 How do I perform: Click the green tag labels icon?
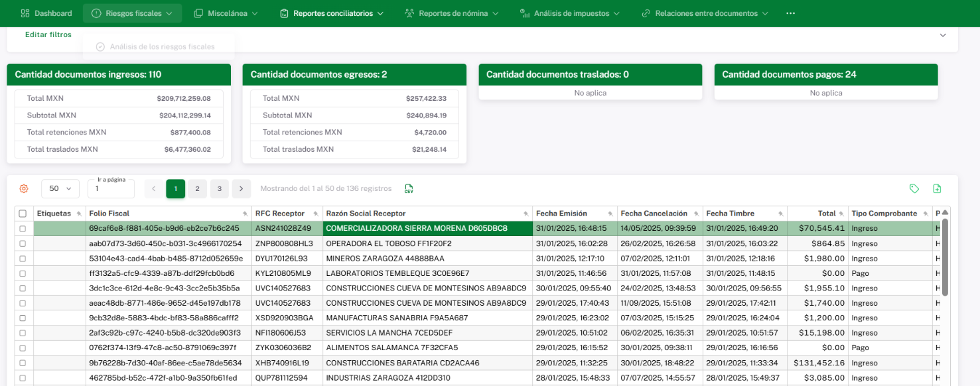click(x=914, y=189)
